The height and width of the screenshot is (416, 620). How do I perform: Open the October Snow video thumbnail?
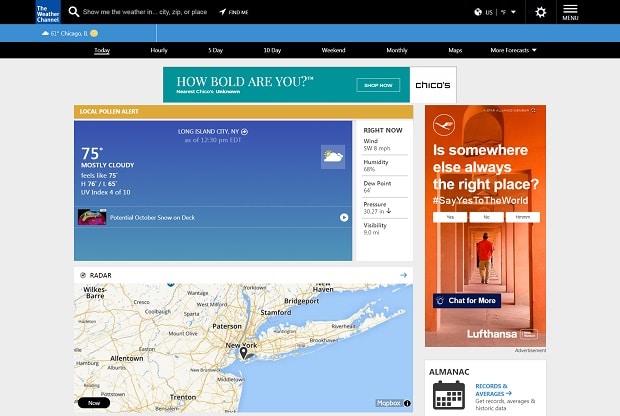(x=92, y=217)
